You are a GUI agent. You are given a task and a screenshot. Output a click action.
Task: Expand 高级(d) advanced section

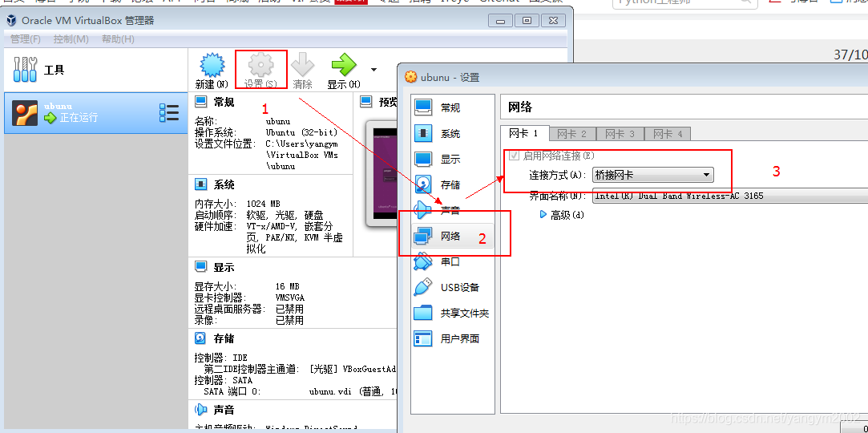[x=562, y=215]
